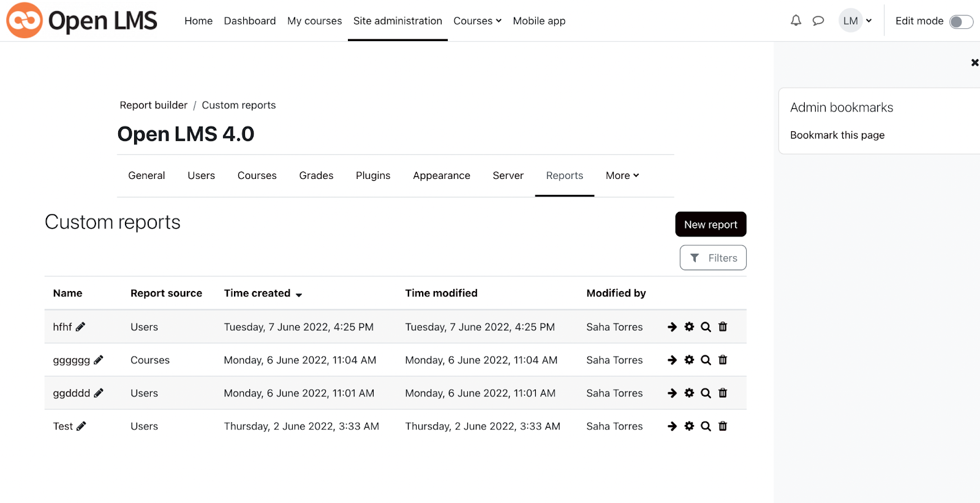
Task: Expand the More tab menu
Action: [622, 176]
